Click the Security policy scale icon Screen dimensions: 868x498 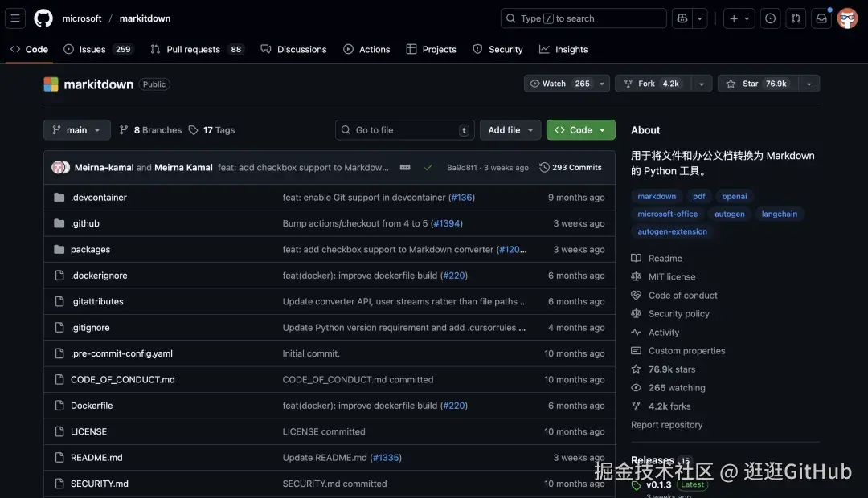(636, 314)
